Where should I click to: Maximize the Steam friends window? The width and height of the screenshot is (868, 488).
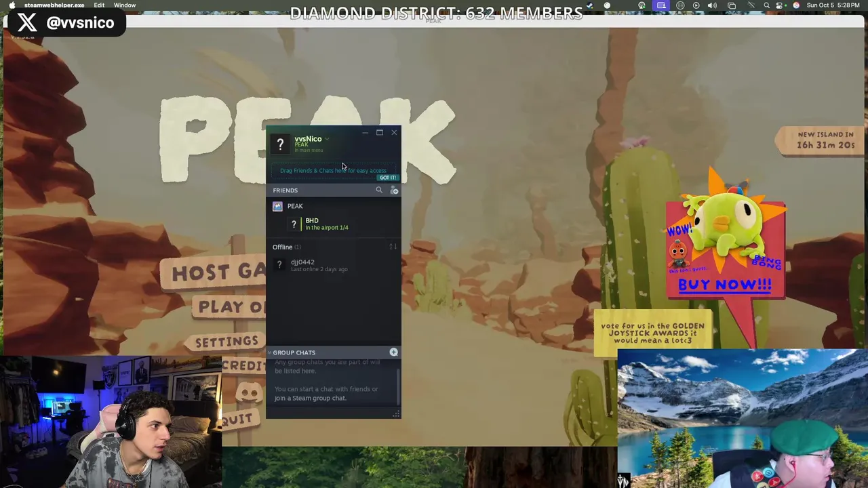[x=380, y=133]
